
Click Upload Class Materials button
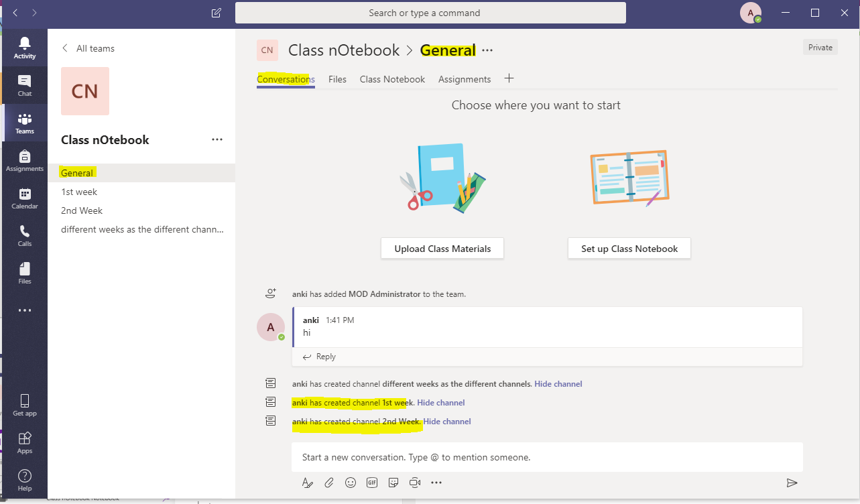(442, 249)
